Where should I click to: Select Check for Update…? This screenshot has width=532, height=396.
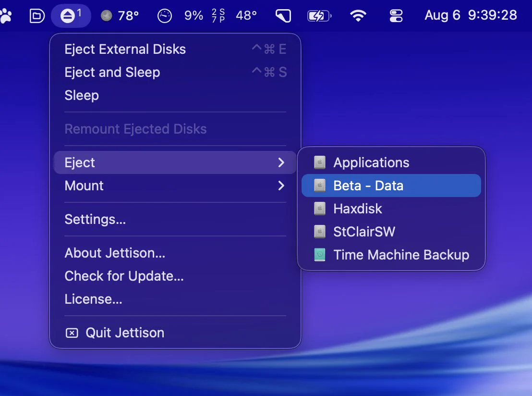pyautogui.click(x=175, y=276)
